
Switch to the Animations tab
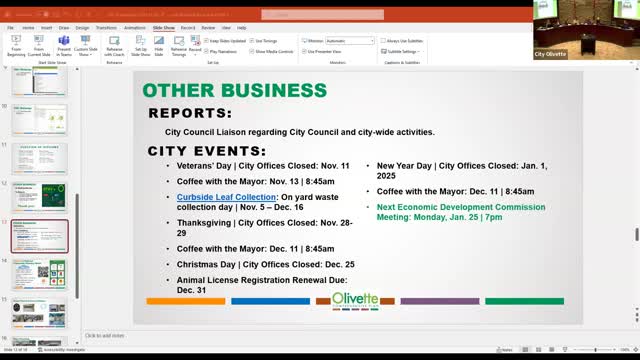click(x=135, y=28)
